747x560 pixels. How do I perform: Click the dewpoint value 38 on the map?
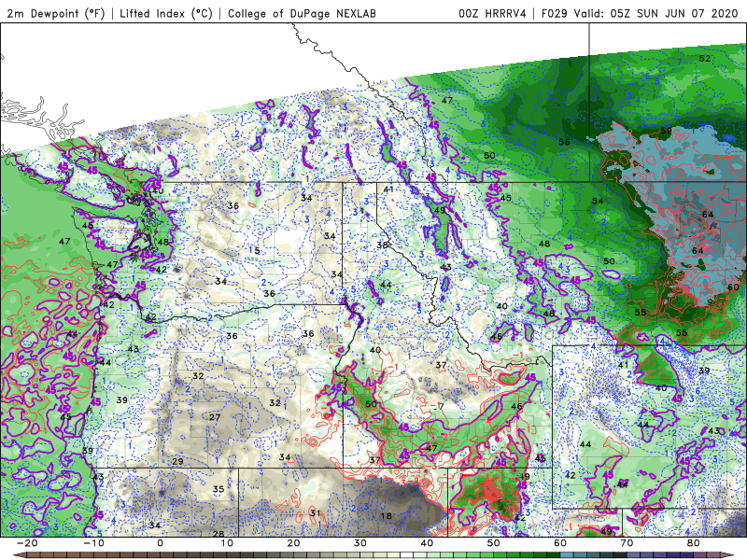point(382,245)
